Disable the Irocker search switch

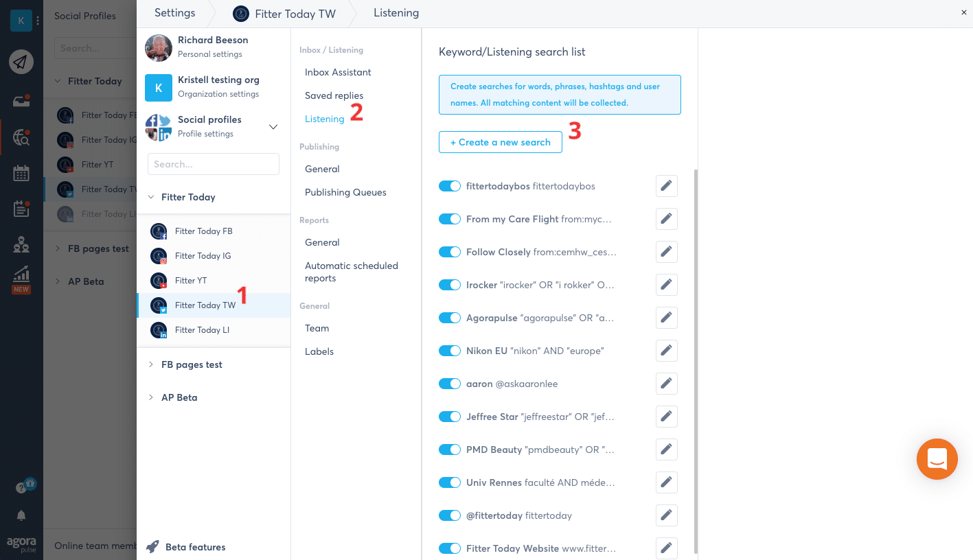coord(450,285)
